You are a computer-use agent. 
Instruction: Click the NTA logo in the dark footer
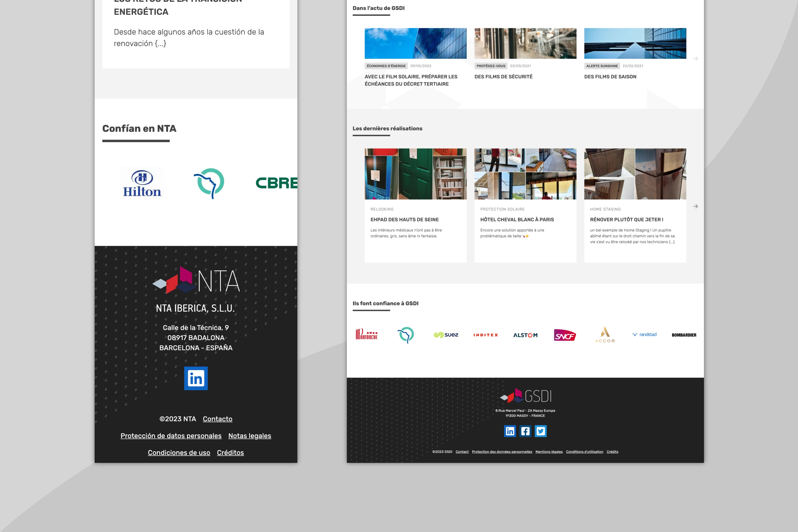(x=196, y=280)
